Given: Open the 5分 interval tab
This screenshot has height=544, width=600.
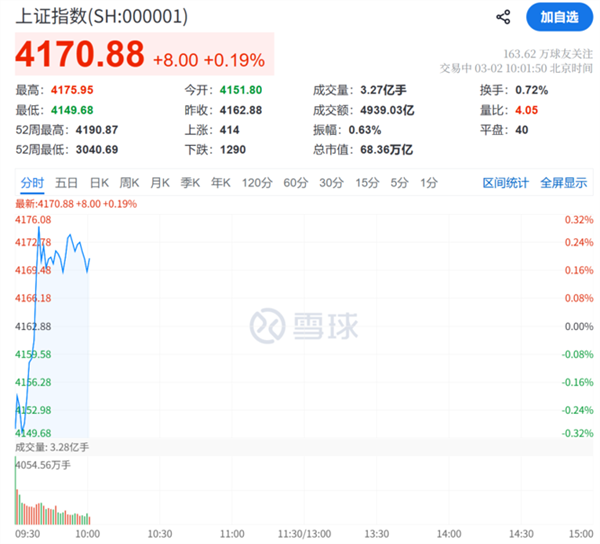Looking at the screenshot, I should pos(400,183).
